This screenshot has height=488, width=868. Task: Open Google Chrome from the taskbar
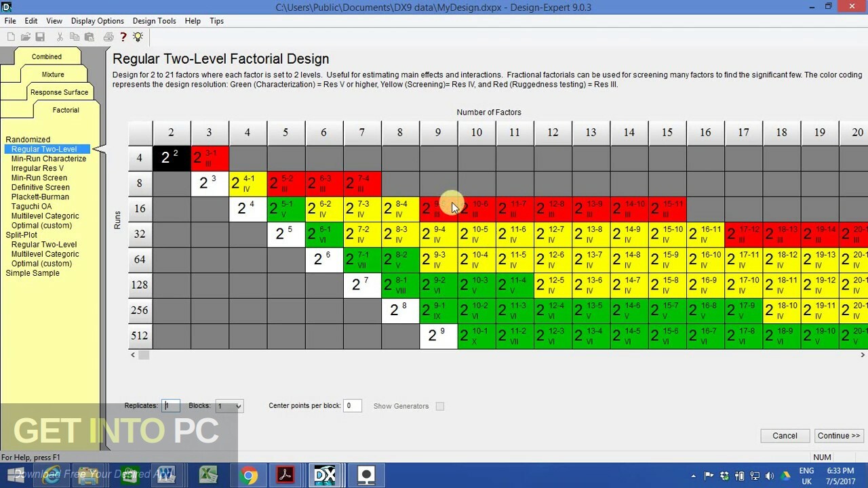(x=248, y=475)
